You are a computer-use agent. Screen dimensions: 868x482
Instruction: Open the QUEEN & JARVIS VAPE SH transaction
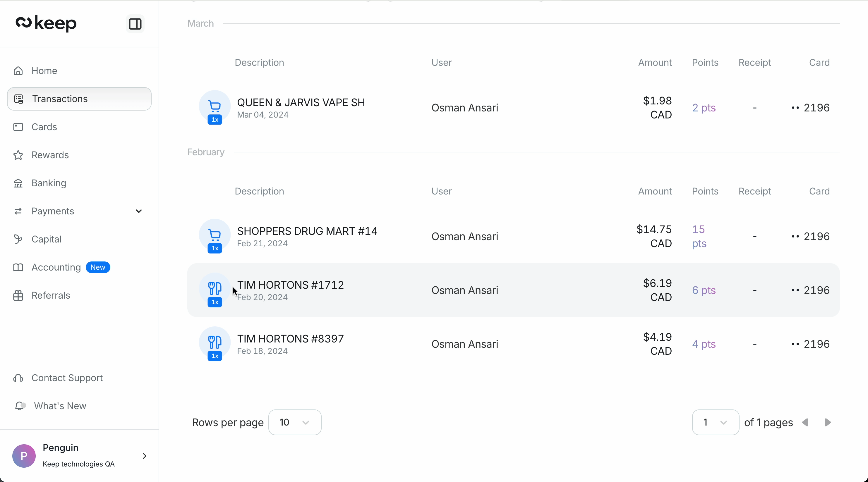[514, 108]
